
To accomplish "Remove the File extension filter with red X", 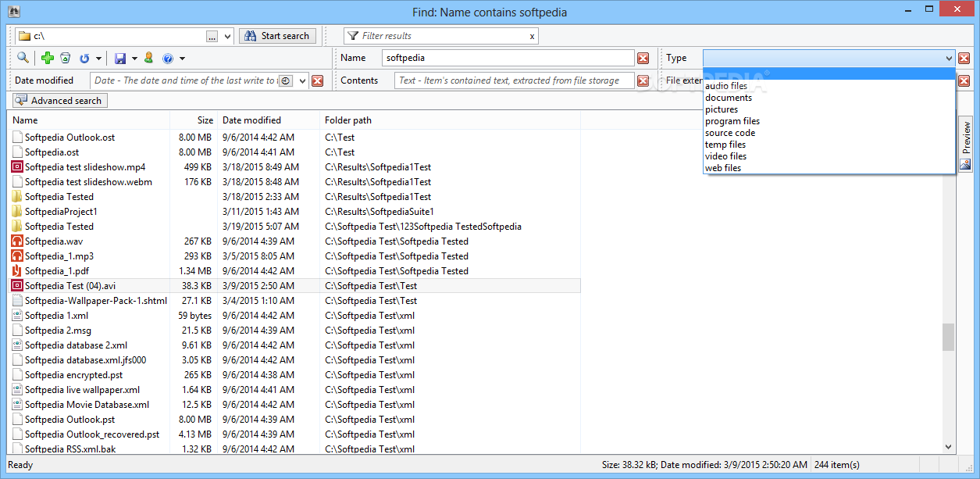I will [x=964, y=80].
